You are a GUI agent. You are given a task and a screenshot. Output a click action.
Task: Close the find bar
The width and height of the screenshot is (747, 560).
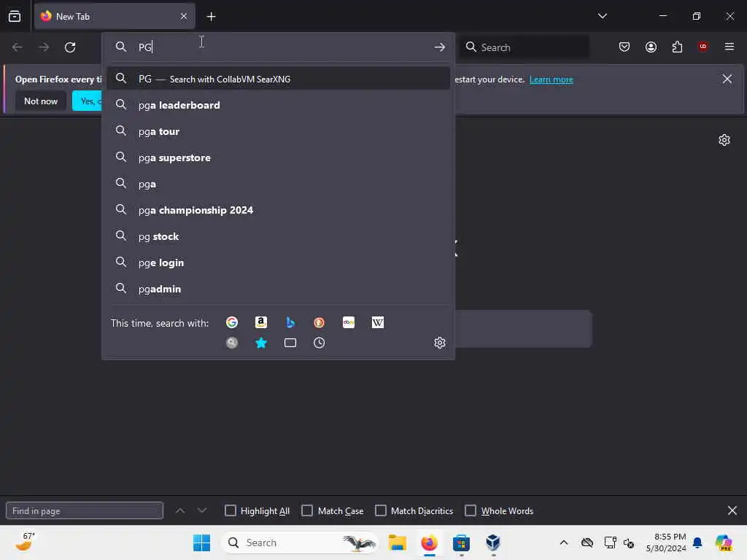click(732, 510)
